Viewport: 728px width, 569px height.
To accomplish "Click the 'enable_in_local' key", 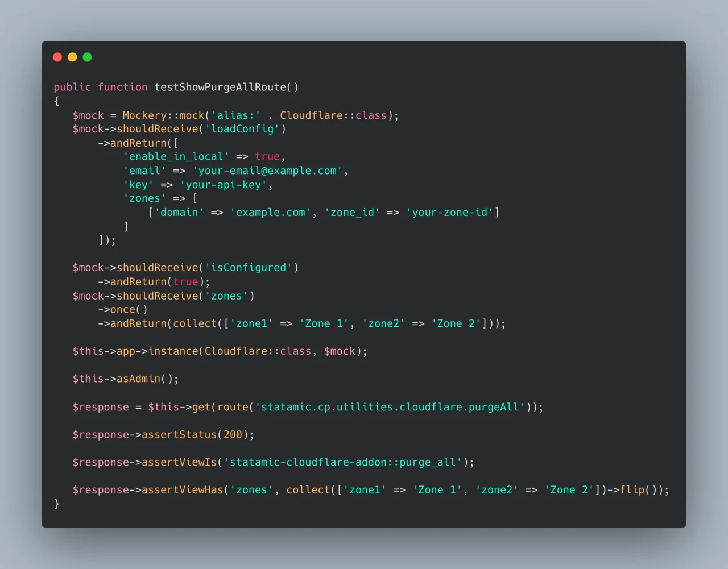I will tap(176, 157).
